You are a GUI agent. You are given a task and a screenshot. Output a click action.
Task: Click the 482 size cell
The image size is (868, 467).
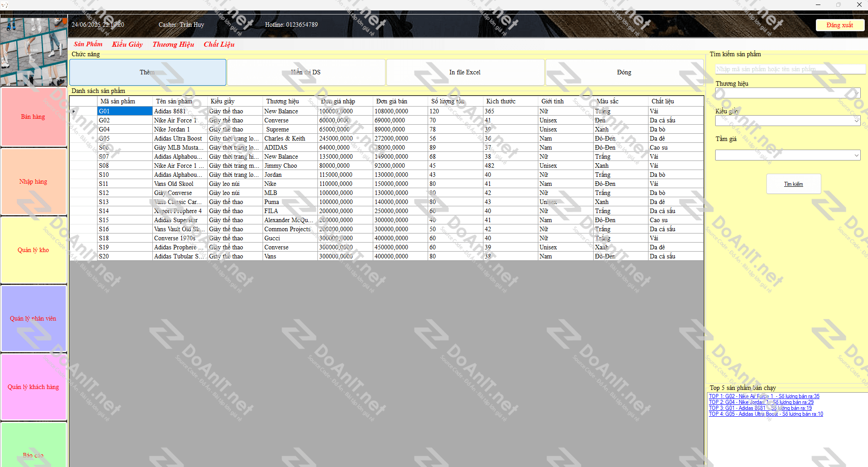(511, 165)
